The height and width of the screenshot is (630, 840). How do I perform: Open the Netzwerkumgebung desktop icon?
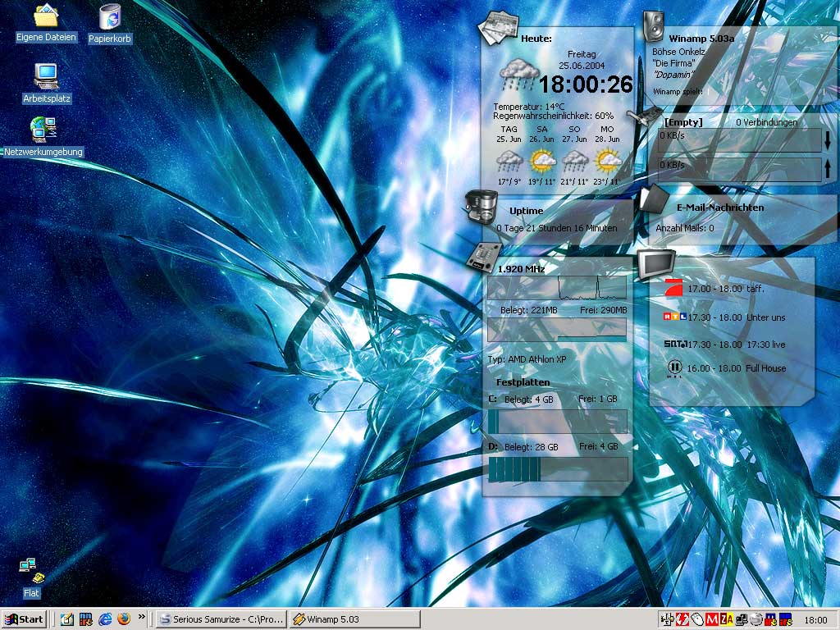click(43, 130)
